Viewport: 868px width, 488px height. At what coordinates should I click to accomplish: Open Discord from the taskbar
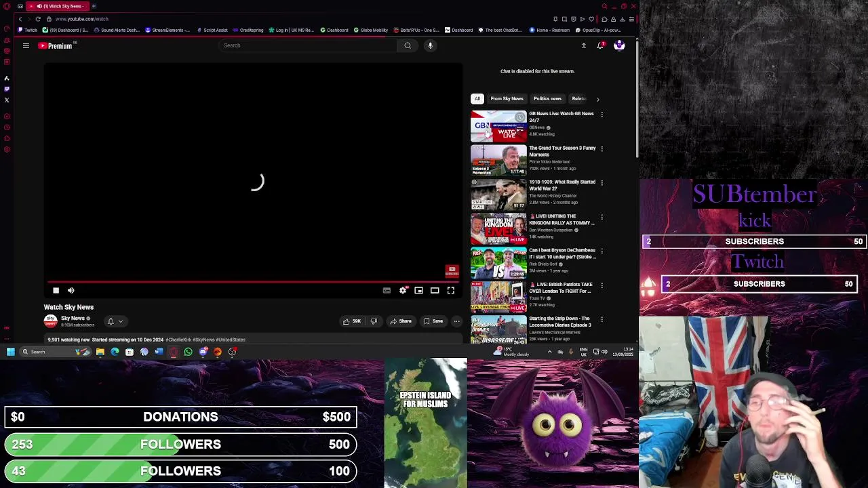coord(203,351)
